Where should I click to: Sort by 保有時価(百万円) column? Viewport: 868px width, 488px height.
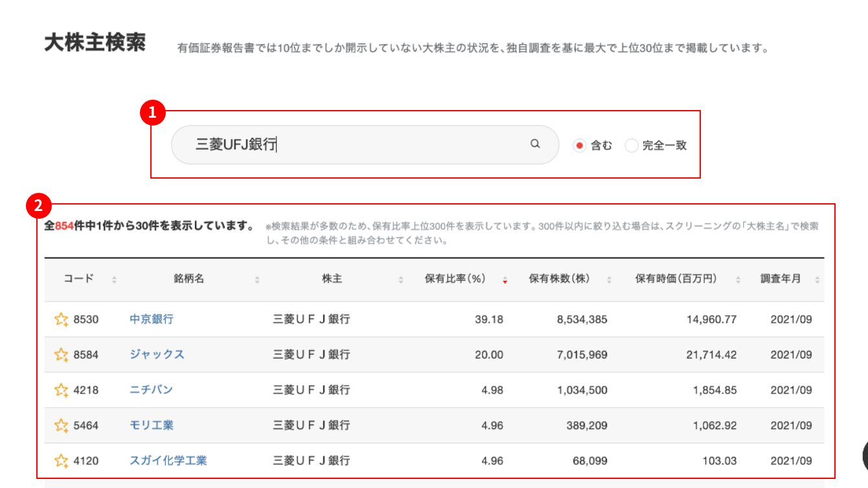pyautogui.click(x=738, y=280)
